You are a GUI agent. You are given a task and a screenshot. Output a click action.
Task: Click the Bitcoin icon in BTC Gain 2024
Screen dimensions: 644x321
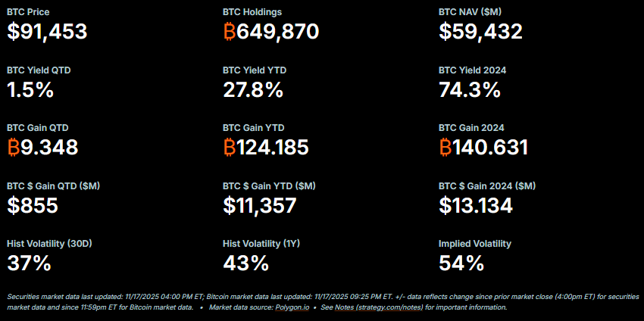pos(445,148)
